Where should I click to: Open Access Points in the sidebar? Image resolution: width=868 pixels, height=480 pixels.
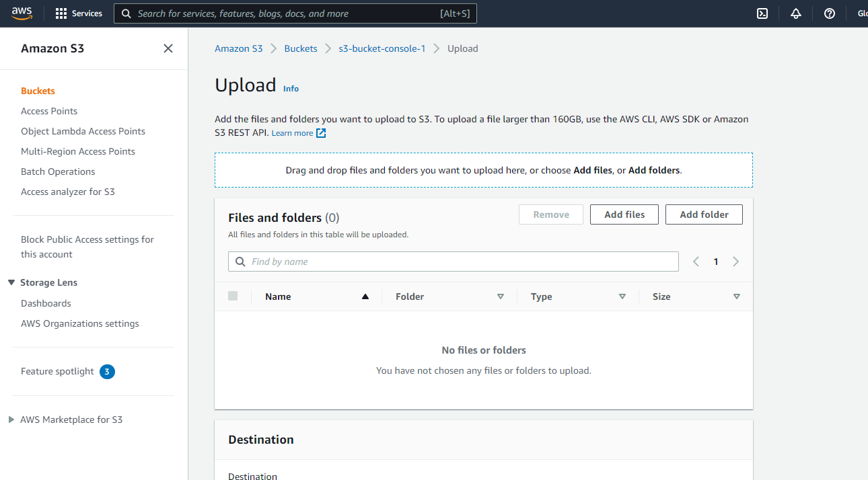click(49, 111)
